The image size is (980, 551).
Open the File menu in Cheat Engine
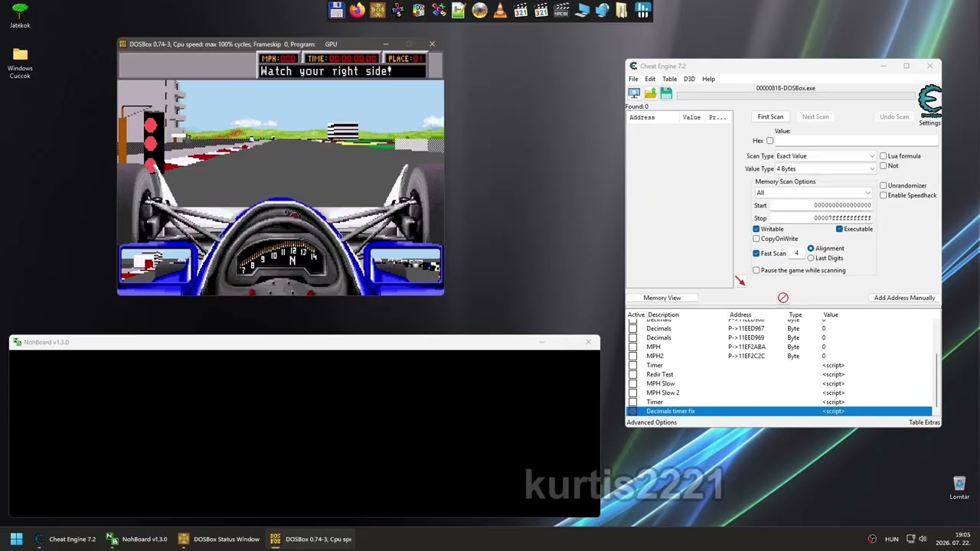point(633,79)
